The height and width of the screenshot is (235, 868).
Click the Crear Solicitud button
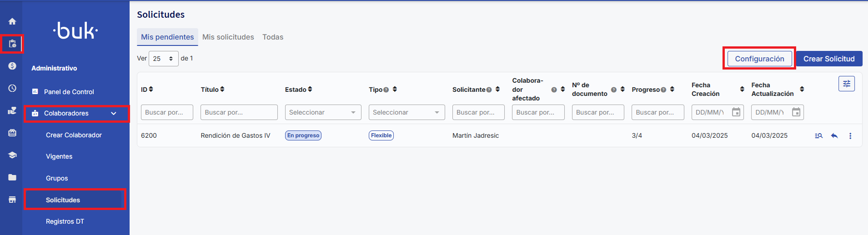[x=829, y=59]
